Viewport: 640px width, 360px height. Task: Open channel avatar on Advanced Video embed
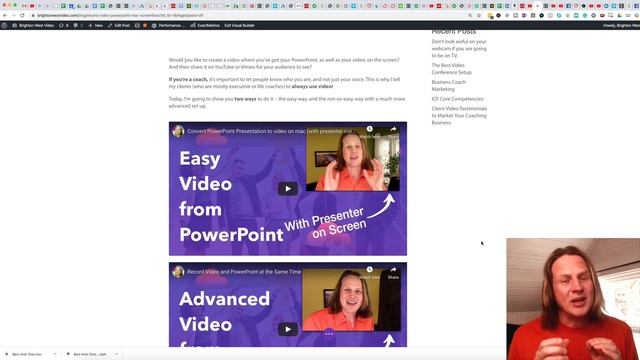[178, 271]
